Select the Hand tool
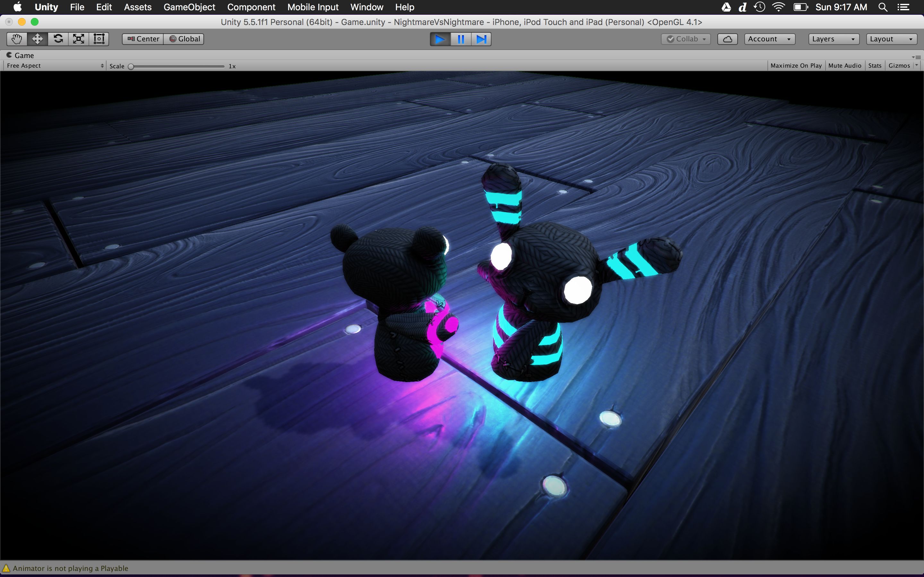 coord(17,39)
